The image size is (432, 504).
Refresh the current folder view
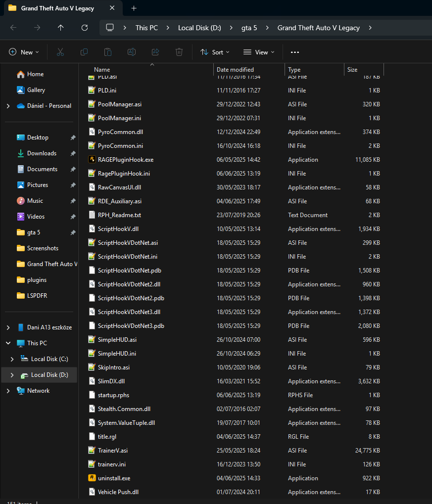tap(85, 28)
